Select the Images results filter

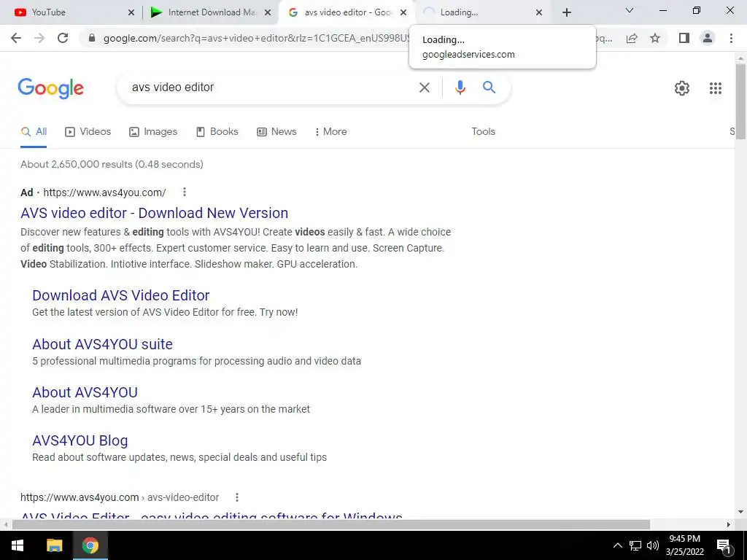tap(153, 131)
